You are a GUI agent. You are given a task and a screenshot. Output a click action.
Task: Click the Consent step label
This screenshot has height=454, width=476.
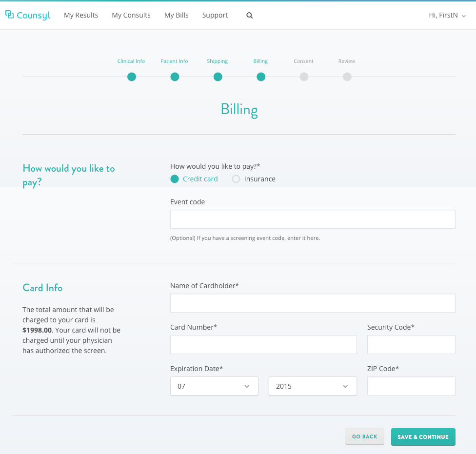pyautogui.click(x=303, y=61)
